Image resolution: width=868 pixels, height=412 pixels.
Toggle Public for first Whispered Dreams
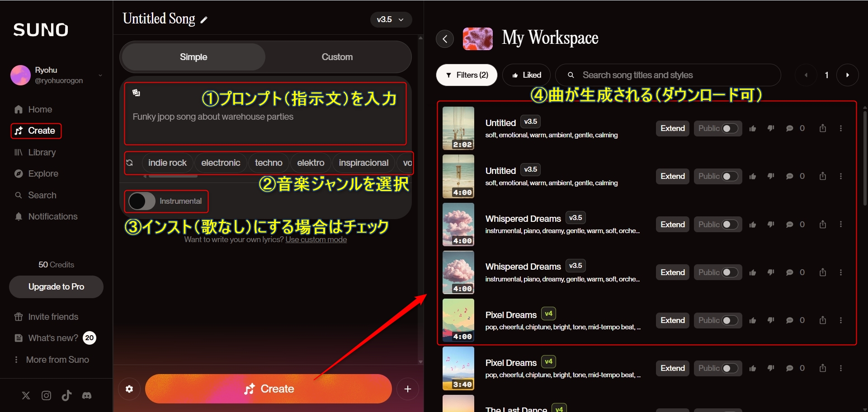pyautogui.click(x=730, y=225)
